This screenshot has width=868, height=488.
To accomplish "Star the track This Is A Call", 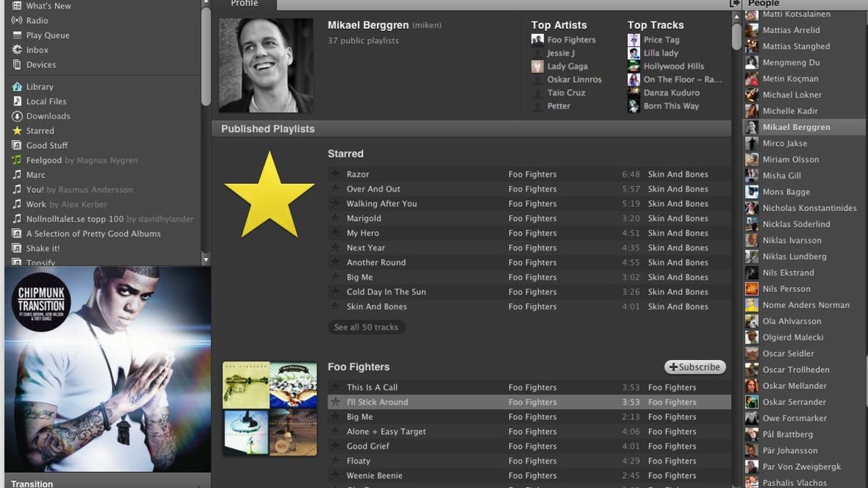I will 335,387.
